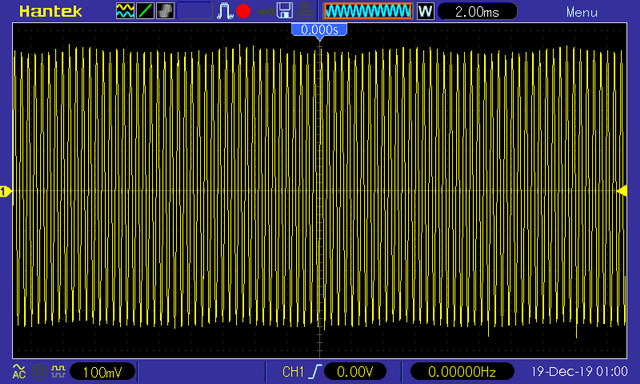Click the floppy disk save icon
Viewport: 640px width, 384px height.
coord(284,11)
